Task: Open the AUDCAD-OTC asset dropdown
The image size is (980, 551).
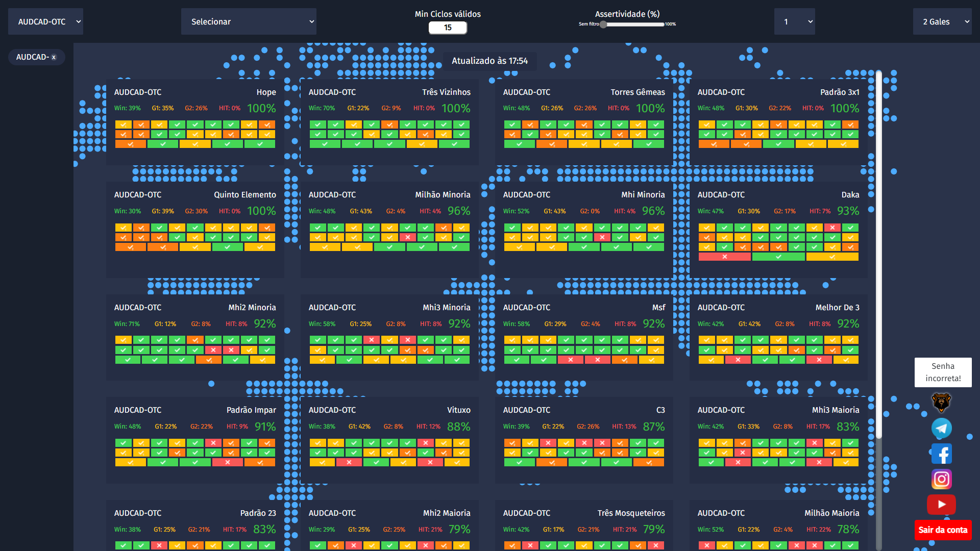Action: tap(45, 21)
